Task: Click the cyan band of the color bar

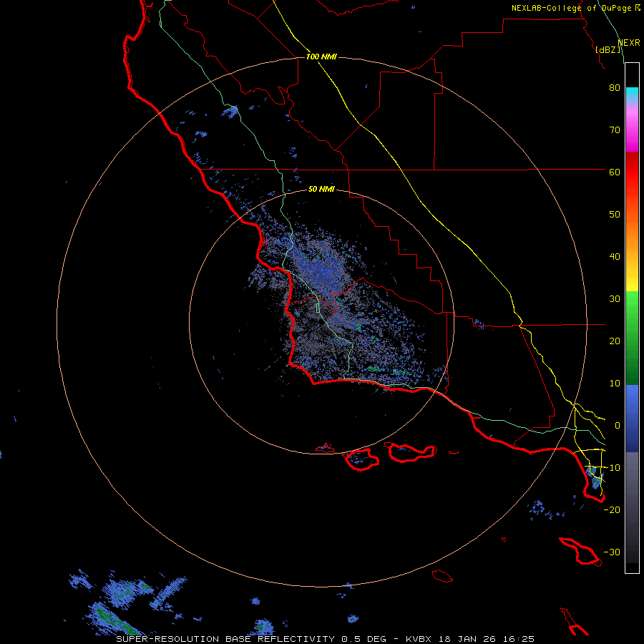Action: 632,94
